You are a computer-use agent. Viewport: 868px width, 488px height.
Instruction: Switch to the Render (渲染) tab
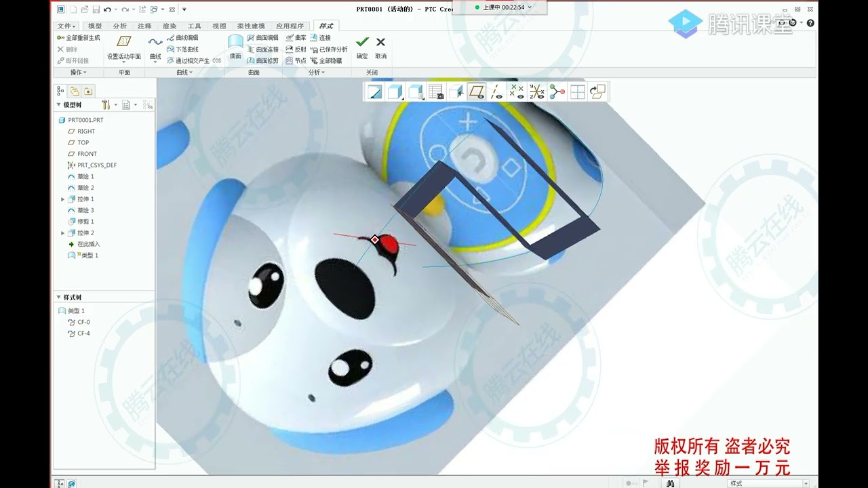point(169,26)
